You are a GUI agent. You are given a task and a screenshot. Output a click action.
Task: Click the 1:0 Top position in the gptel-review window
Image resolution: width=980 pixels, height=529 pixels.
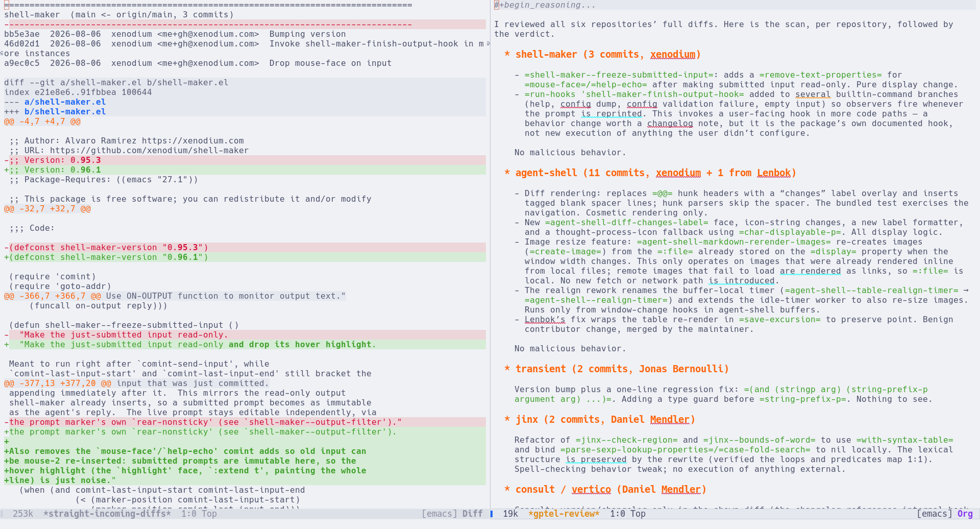pyautogui.click(x=628, y=514)
